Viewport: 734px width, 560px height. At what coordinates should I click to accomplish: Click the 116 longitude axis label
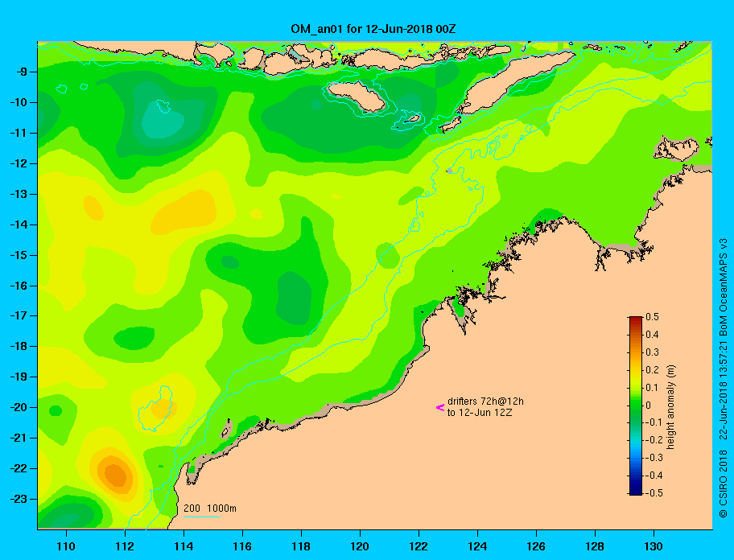242,546
